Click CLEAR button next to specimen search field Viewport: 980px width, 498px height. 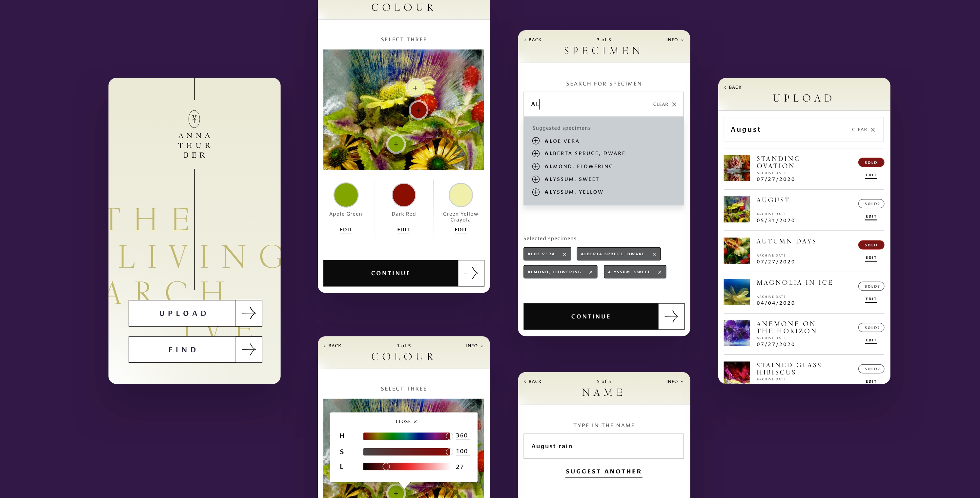pos(664,104)
